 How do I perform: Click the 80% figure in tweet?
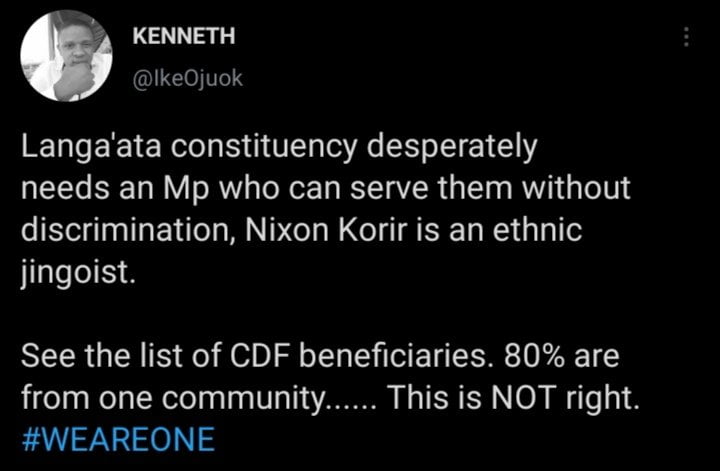[x=534, y=356]
